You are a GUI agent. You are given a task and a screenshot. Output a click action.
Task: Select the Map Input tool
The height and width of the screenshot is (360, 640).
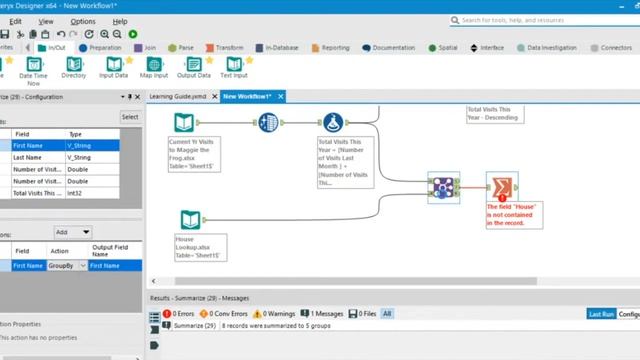154,67
